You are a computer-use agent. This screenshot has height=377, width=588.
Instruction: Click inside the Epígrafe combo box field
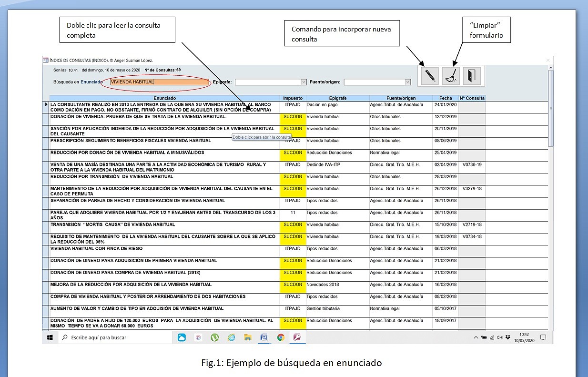268,82
